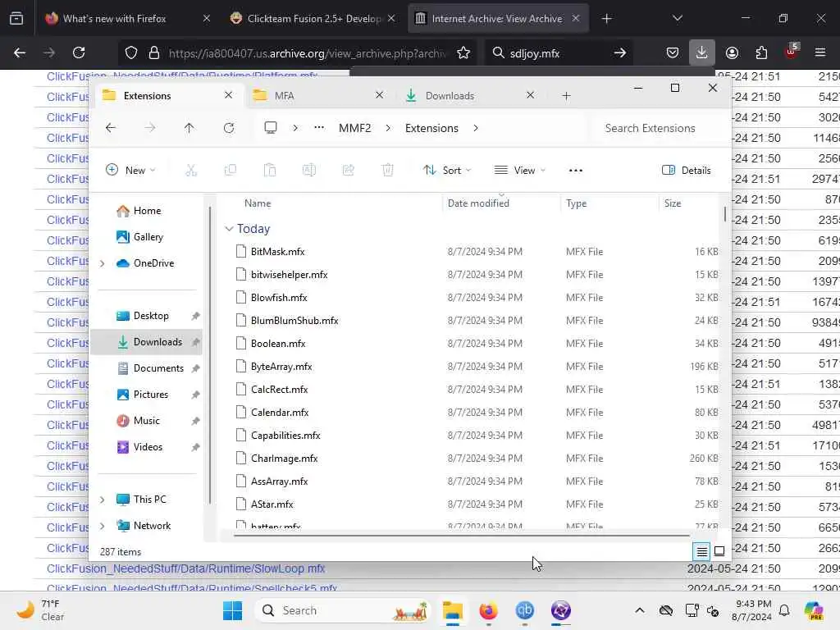Click the horizontal scrollbar in file list
This screenshot has width=840, height=630.
point(461,535)
